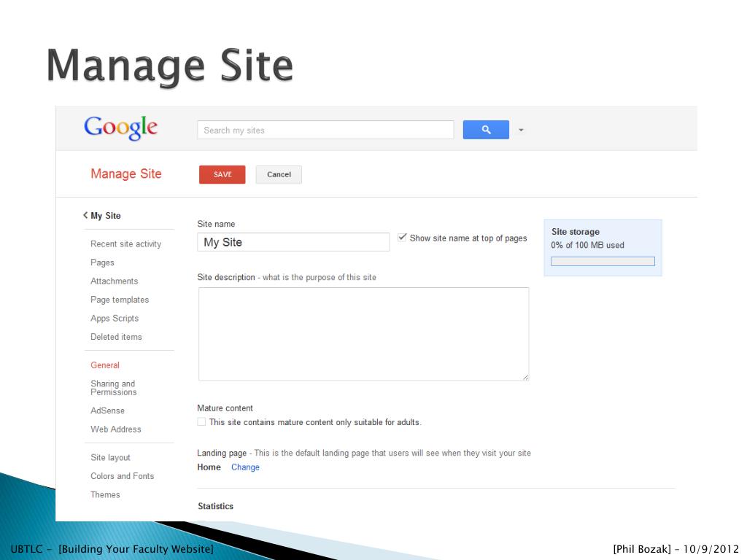Click the description box resize handle

tap(525, 378)
